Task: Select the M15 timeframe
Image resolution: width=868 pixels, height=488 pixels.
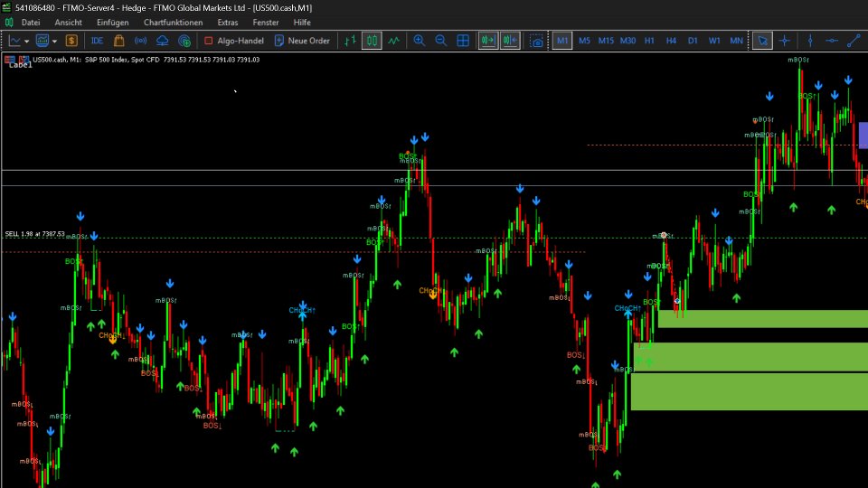Action: coord(606,41)
